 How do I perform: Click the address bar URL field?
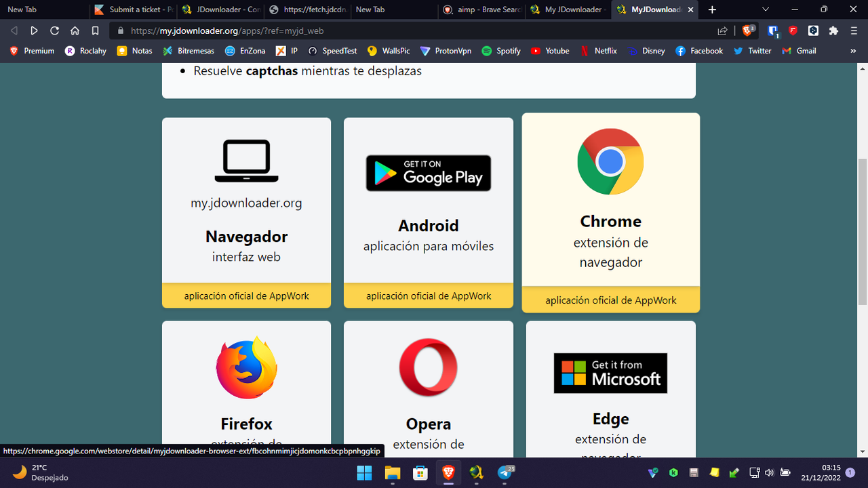click(x=420, y=30)
